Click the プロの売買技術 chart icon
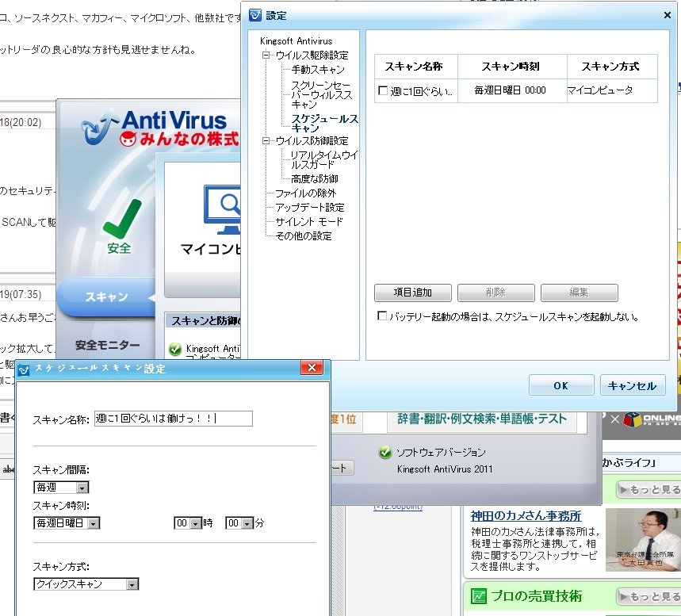This screenshot has height=616, width=681. click(x=479, y=596)
